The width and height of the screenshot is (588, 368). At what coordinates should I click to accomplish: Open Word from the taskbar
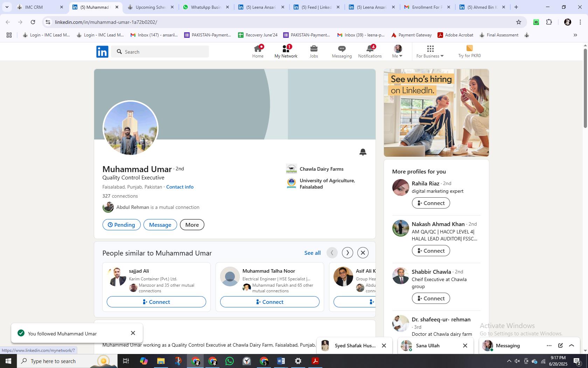tap(281, 361)
